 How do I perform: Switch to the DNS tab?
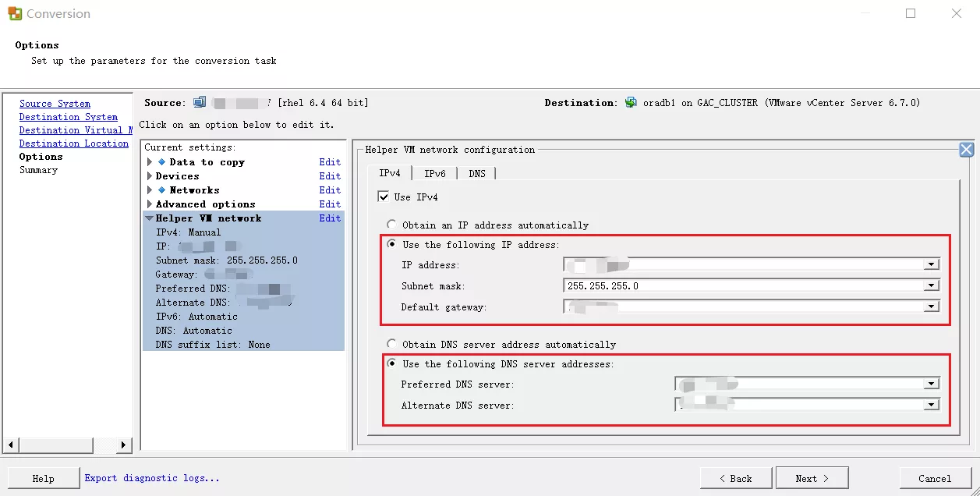coord(476,174)
